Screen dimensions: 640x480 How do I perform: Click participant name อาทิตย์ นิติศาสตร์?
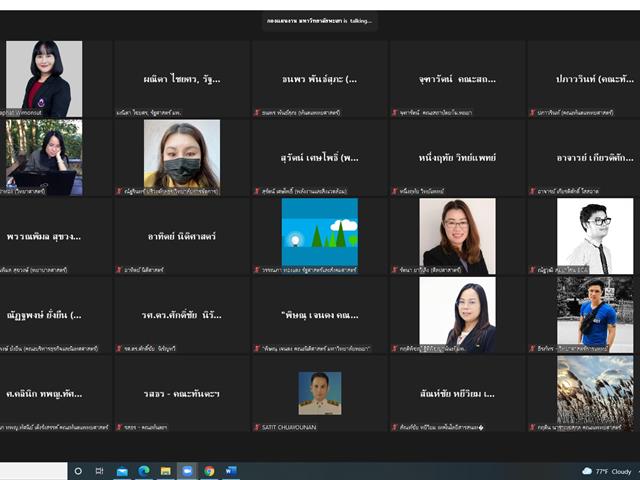pos(182,236)
